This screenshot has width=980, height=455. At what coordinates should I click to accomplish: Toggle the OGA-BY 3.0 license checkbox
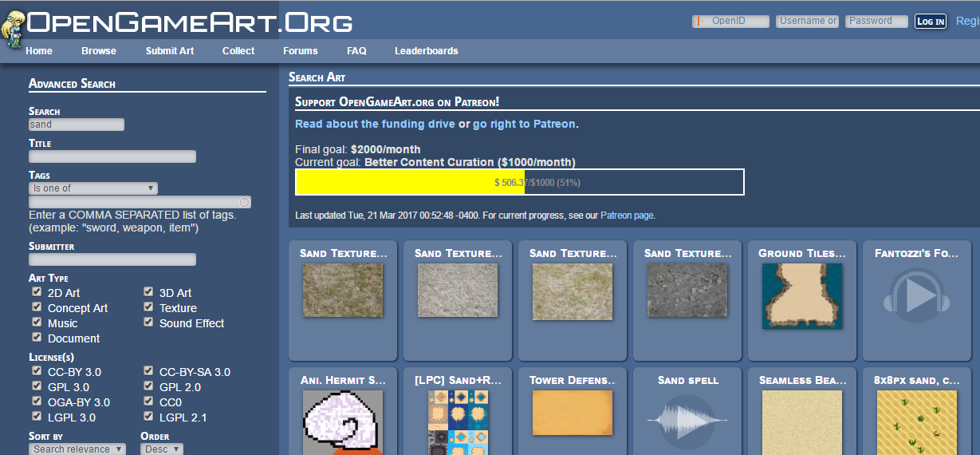click(37, 402)
